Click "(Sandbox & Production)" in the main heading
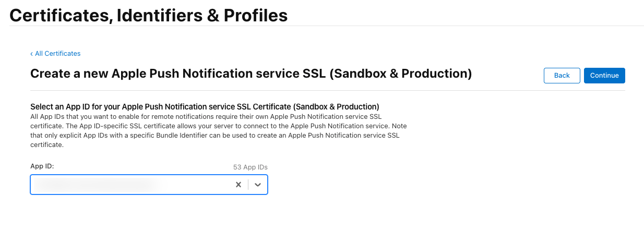This screenshot has height=232, width=644. pos(400,74)
